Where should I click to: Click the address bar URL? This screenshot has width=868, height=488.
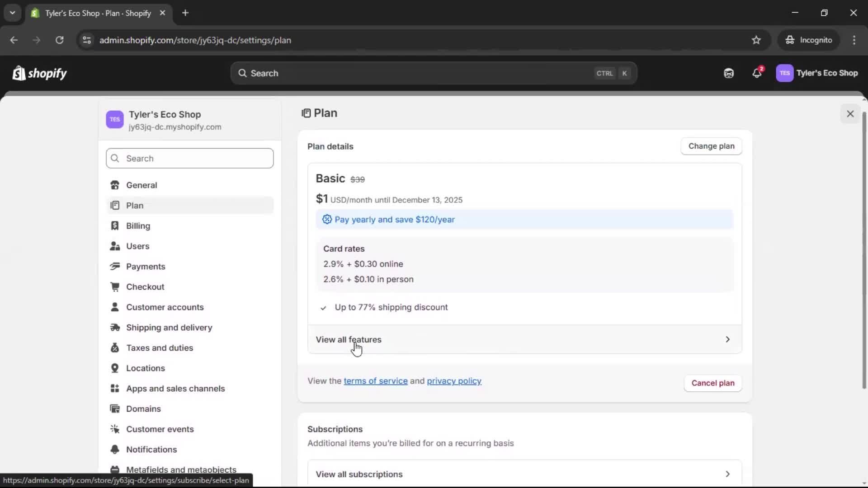pyautogui.click(x=195, y=40)
